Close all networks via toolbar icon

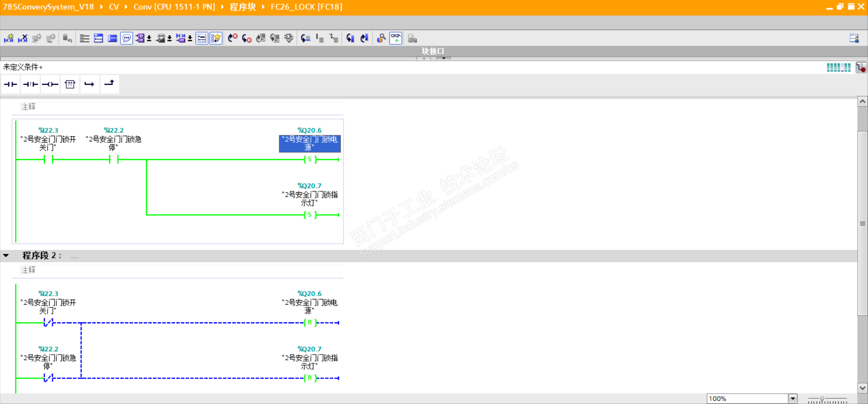click(113, 38)
